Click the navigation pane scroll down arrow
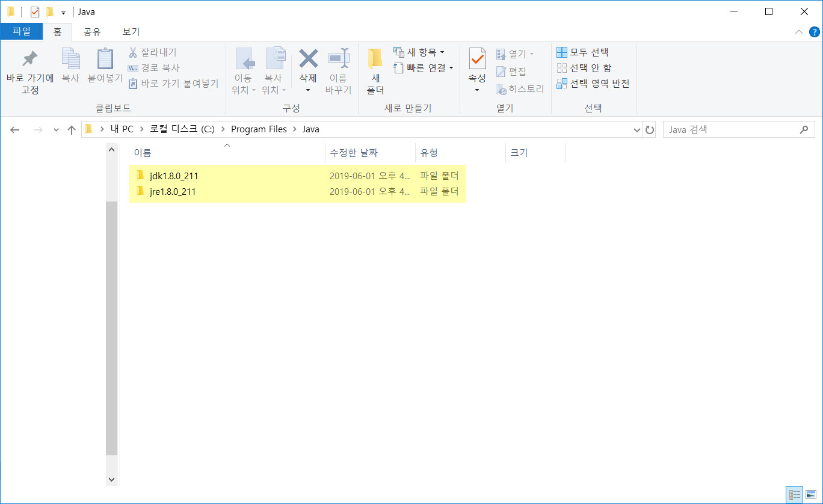 (111, 479)
